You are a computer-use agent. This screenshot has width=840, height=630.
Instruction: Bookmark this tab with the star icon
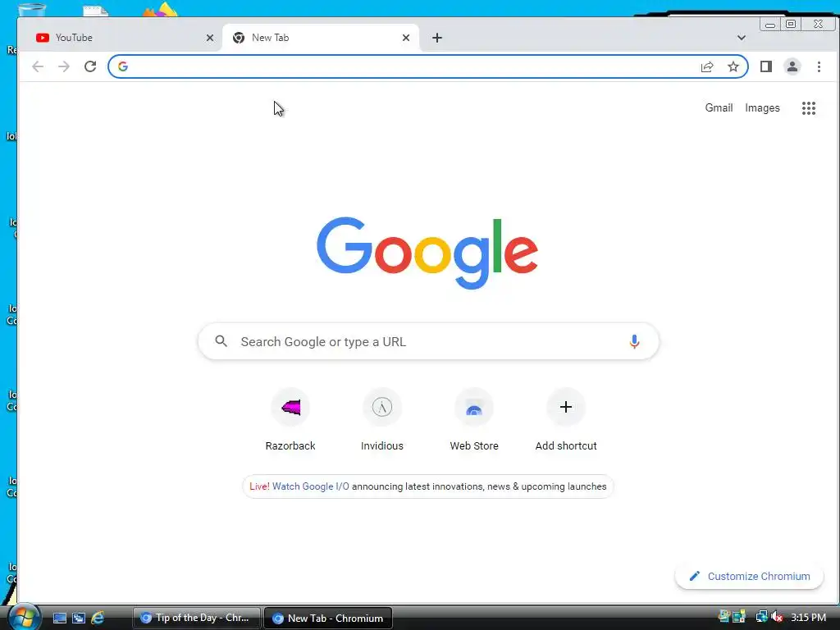point(733,66)
